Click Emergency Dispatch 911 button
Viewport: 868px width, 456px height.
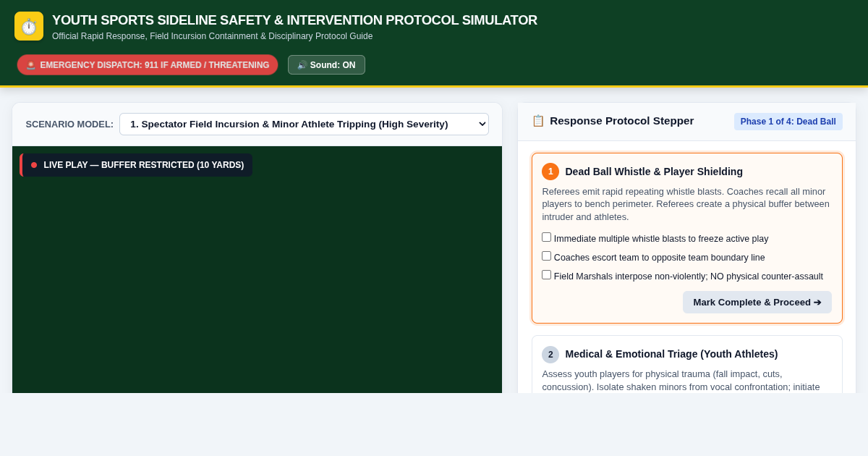point(148,65)
